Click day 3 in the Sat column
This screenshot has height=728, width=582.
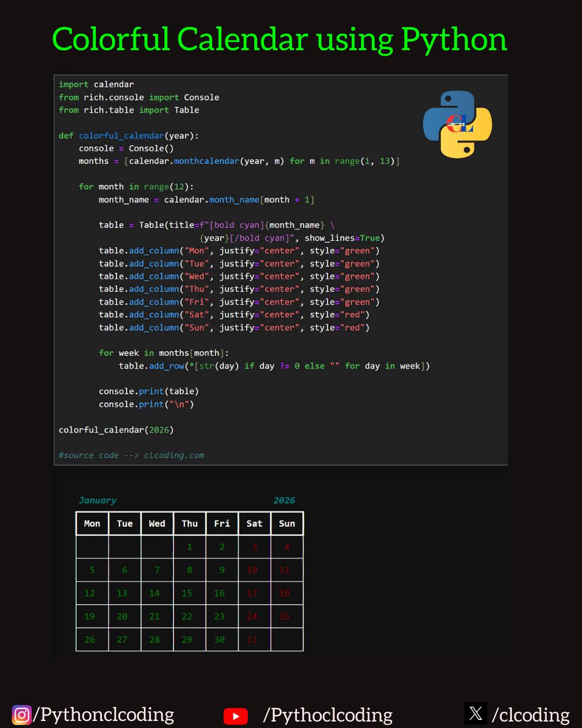point(254,547)
